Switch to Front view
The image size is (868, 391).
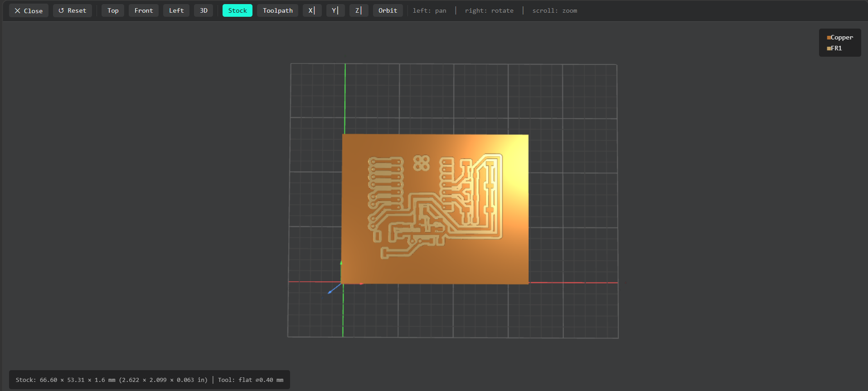click(x=144, y=10)
